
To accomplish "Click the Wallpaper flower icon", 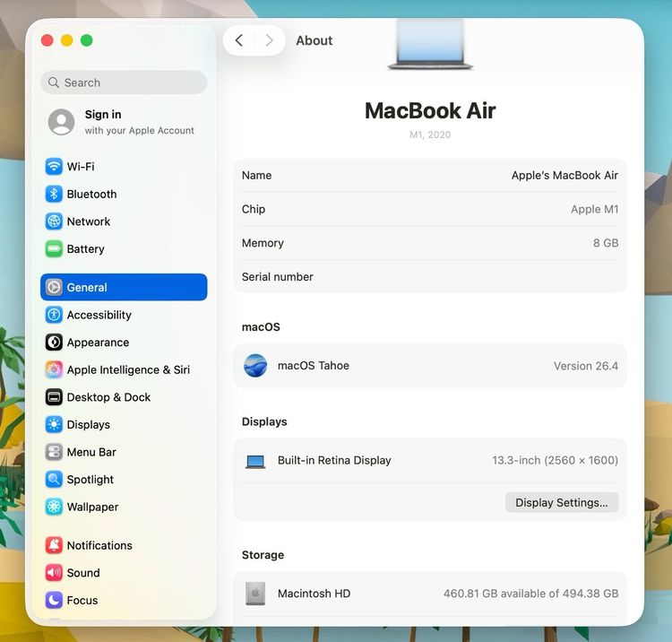I will click(54, 507).
